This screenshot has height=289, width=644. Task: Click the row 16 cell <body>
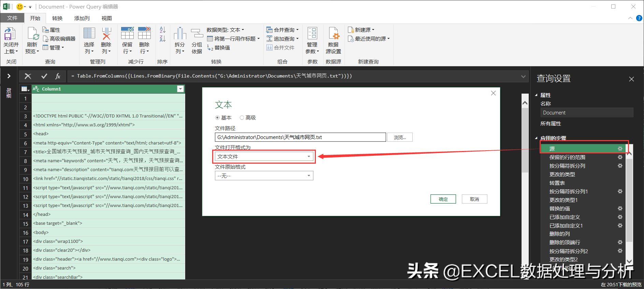(108, 232)
